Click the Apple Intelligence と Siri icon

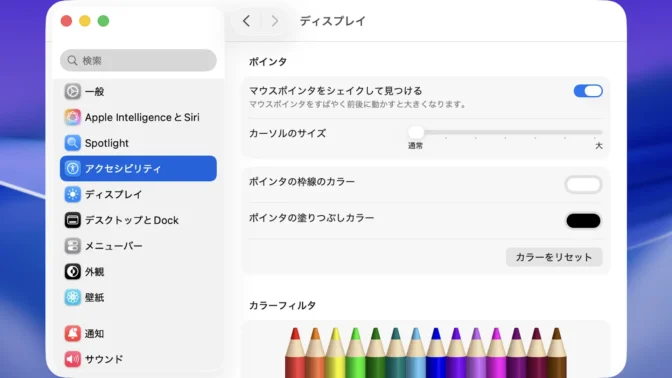point(72,117)
